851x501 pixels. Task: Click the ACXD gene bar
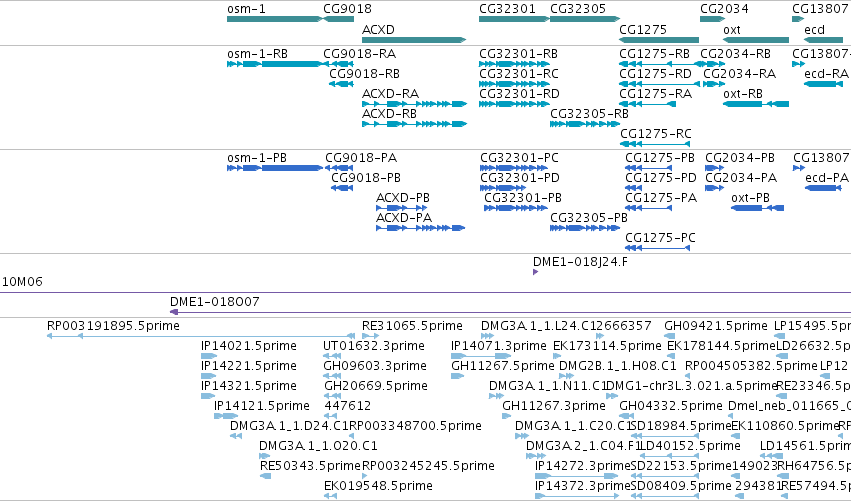pos(414,40)
